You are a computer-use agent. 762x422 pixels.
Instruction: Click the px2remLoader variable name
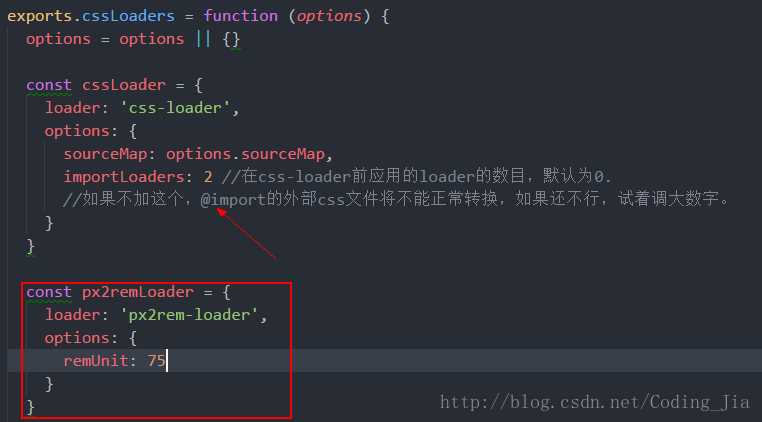click(138, 292)
